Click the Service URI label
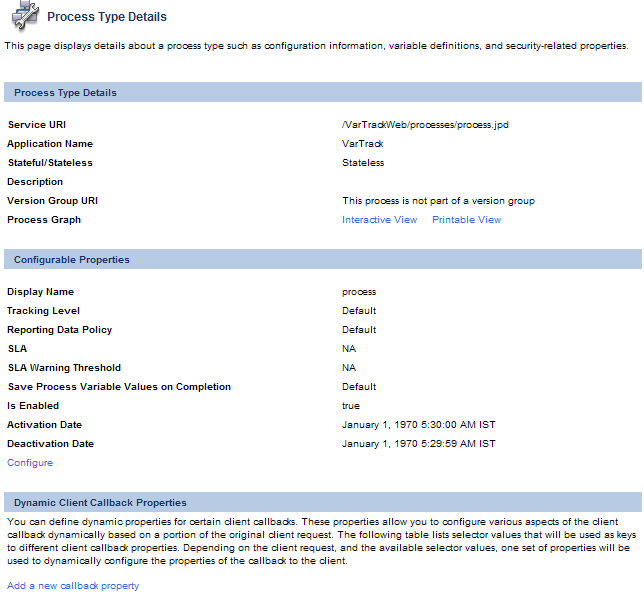Viewport: 644px width, 597px height. (x=37, y=124)
